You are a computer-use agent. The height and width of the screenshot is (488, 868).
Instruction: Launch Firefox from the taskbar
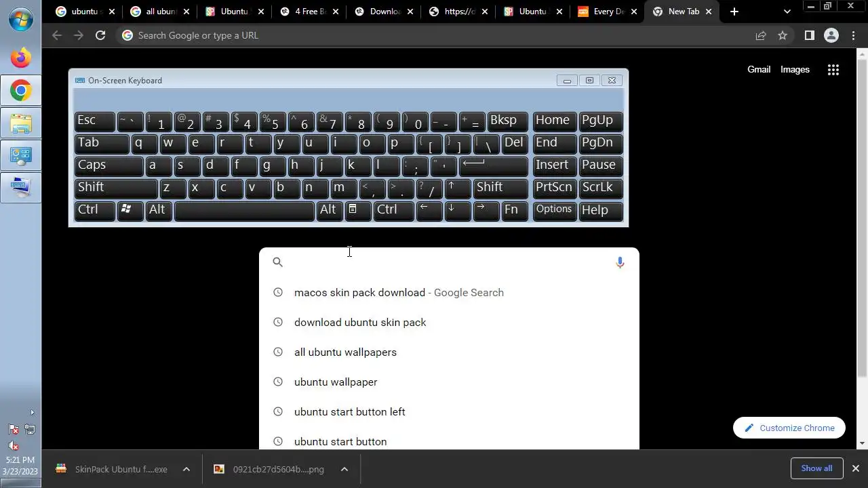(21, 58)
